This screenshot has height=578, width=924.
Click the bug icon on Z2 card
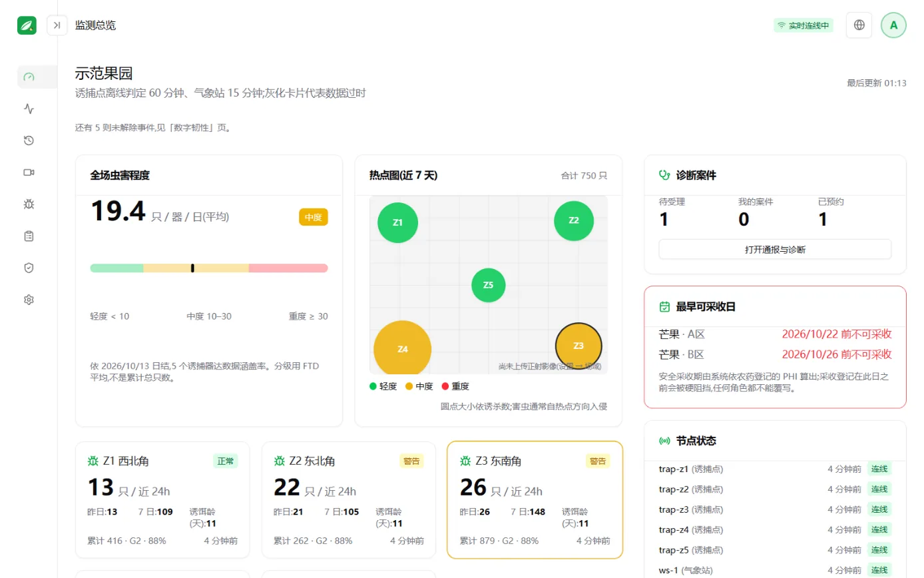coord(279,461)
